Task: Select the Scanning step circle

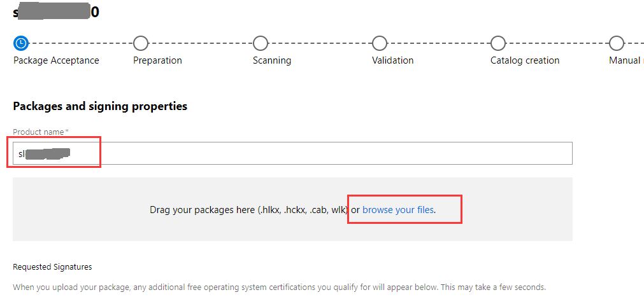Action: pyautogui.click(x=260, y=43)
